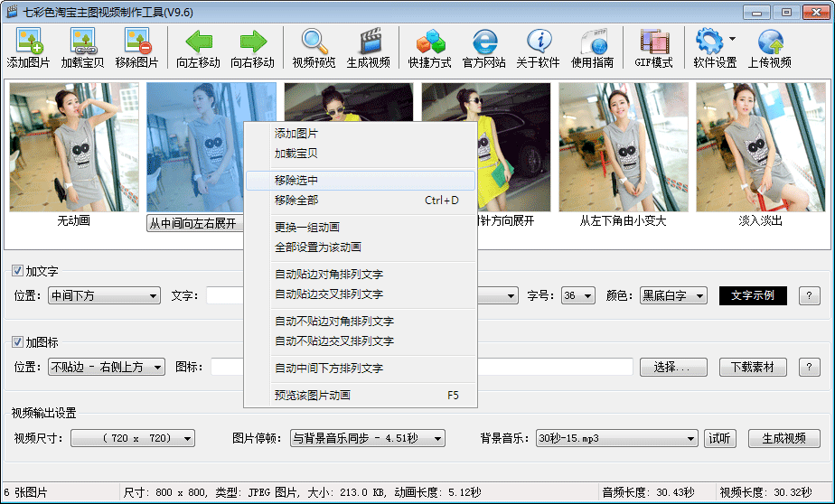Viewport: 835px width, 504px height.
Task: Click bottom 生成视频 button
Action: [x=783, y=438]
